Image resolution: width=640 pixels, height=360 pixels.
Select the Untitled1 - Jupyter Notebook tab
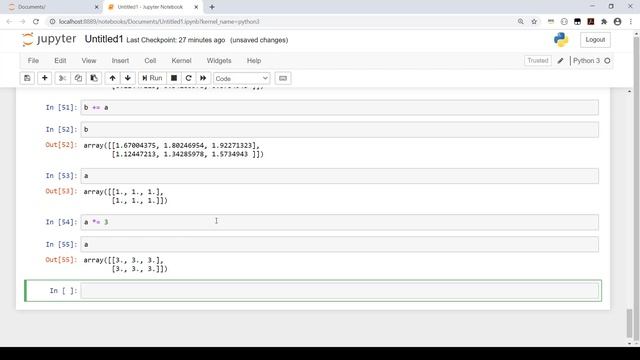[x=150, y=7]
